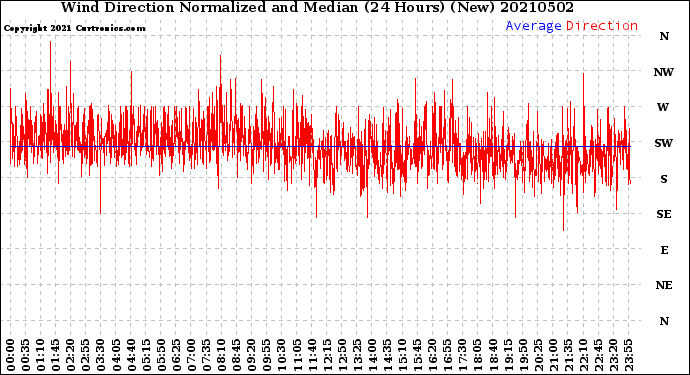Click the '23:20' time label
Screen dimensions: 690x375
613,355
